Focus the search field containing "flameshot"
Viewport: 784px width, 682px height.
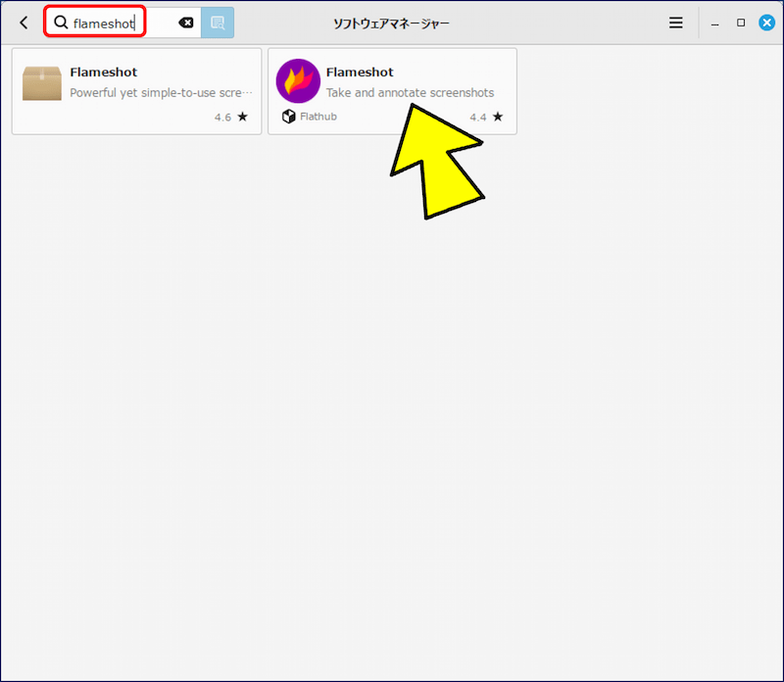coord(108,23)
